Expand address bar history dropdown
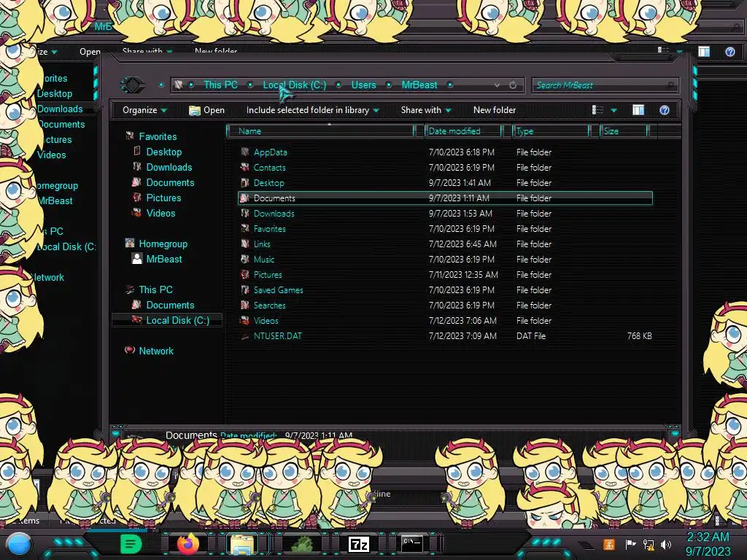Image resolution: width=747 pixels, height=560 pixels. [497, 85]
